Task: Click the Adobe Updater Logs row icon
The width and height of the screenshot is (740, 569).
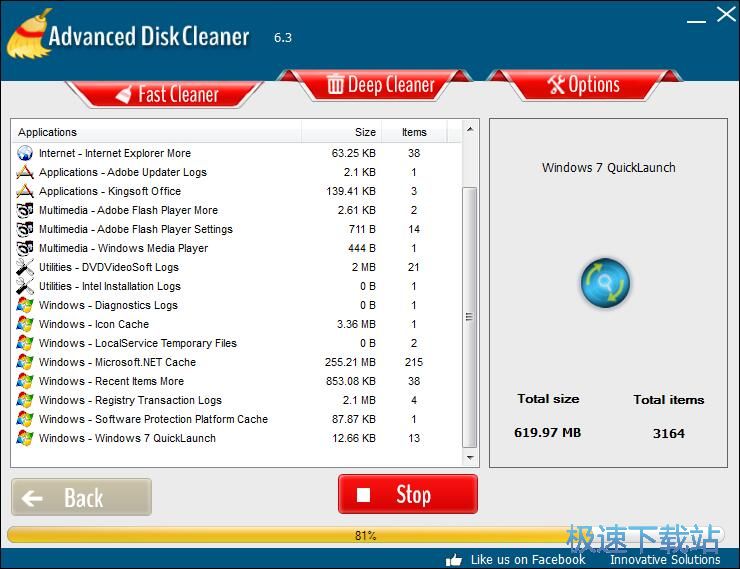Action: 25,172
